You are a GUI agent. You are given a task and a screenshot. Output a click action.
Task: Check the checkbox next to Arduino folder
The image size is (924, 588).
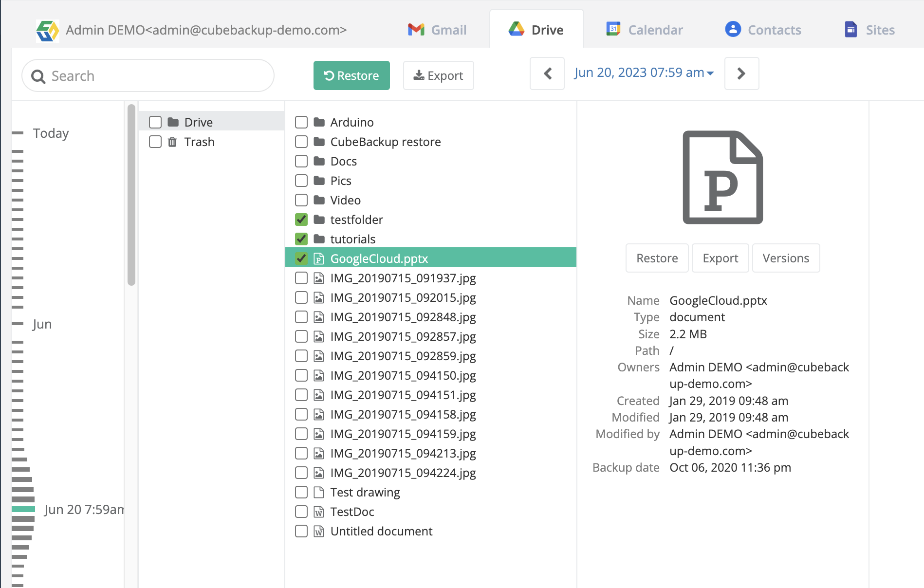[301, 122]
